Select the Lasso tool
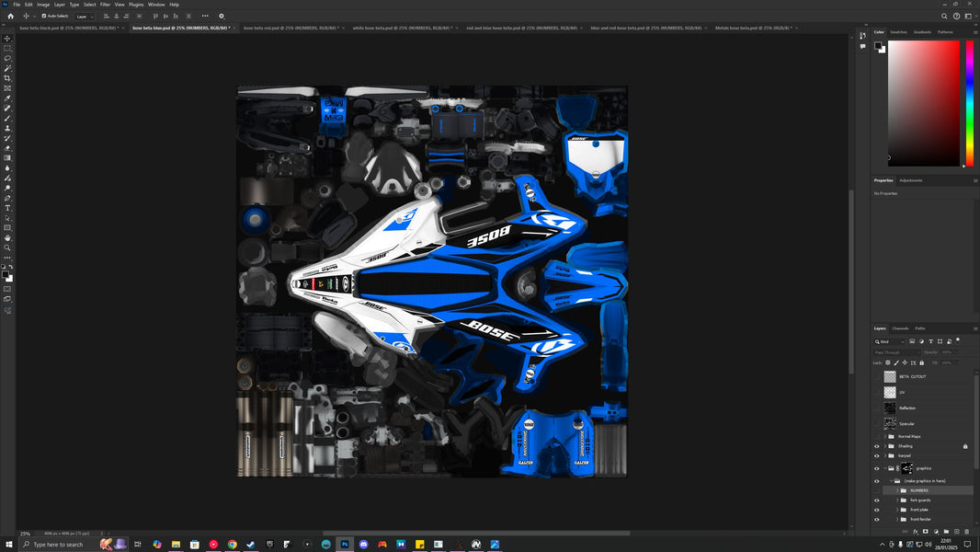 7,58
